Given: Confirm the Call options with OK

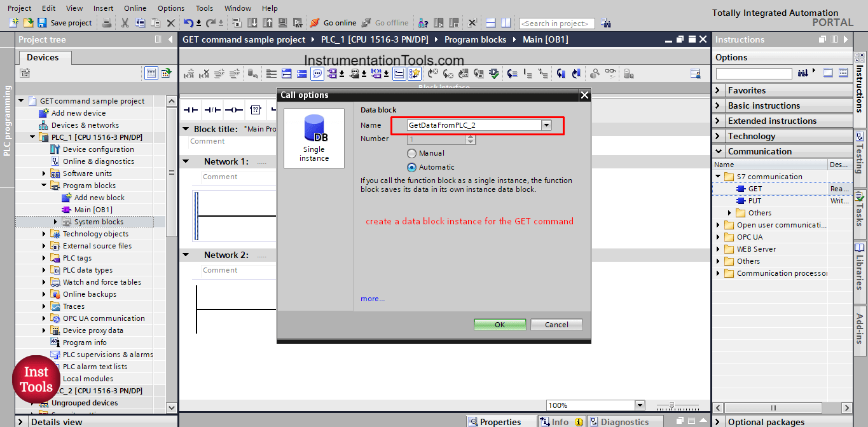Looking at the screenshot, I should coord(500,325).
